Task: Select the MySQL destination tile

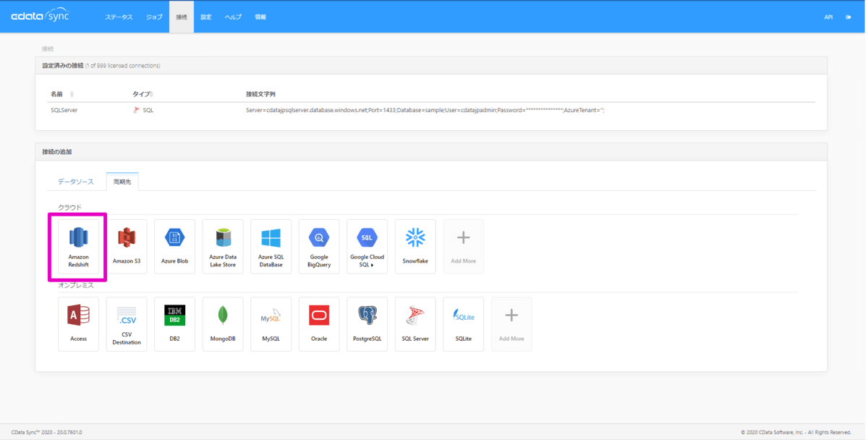Action: (271, 324)
